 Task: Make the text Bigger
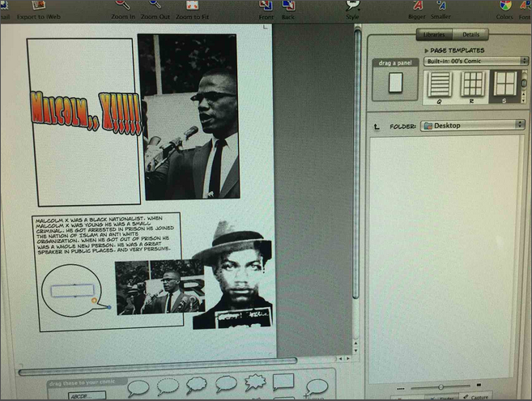418,6
